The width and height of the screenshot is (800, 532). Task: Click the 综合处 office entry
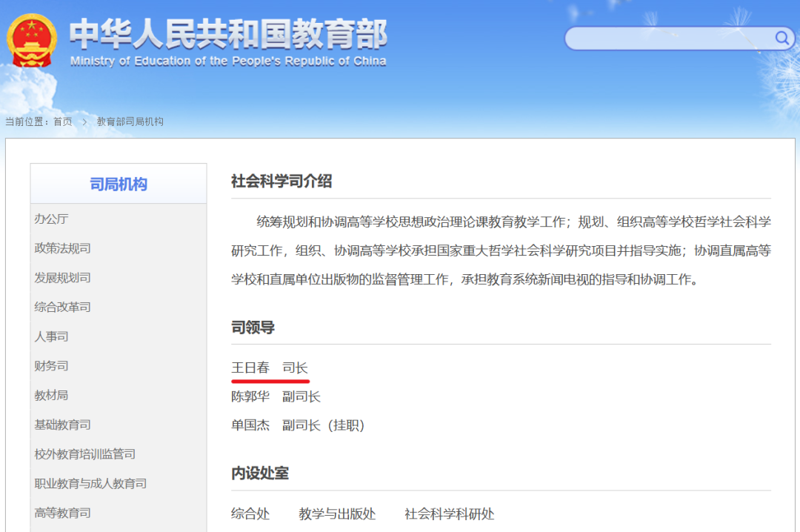click(x=250, y=513)
